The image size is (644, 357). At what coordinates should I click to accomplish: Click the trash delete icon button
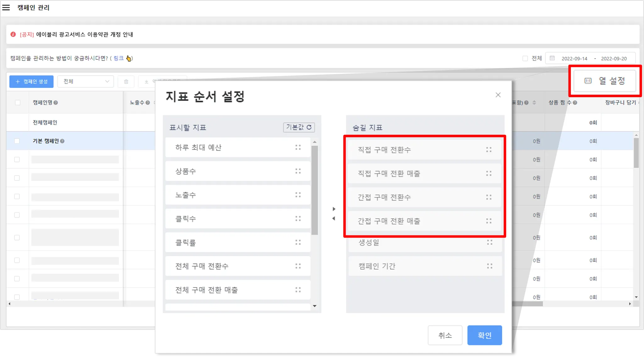click(126, 82)
